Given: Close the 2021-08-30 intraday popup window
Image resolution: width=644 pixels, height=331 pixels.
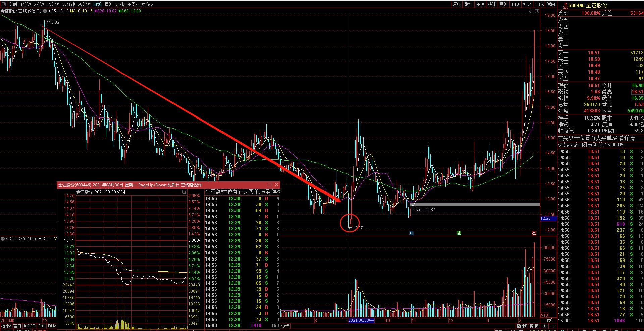Looking at the screenshot, I should coord(276,185).
